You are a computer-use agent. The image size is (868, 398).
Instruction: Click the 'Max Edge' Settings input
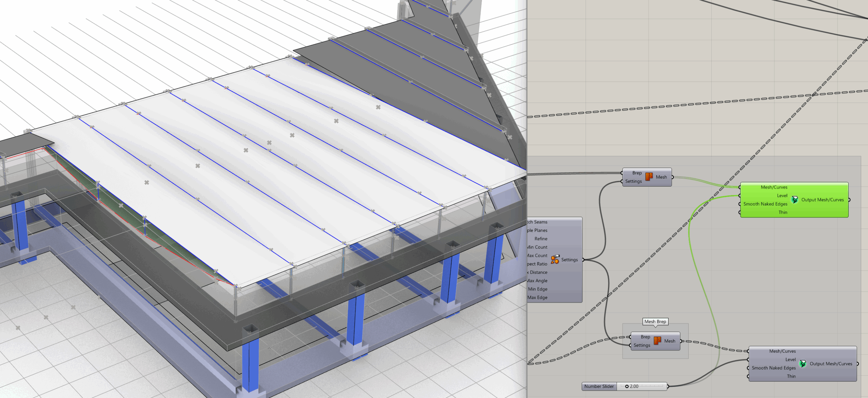[x=537, y=297]
